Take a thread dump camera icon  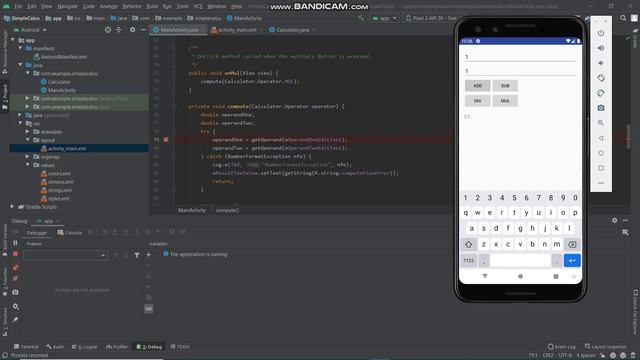click(x=15, y=292)
